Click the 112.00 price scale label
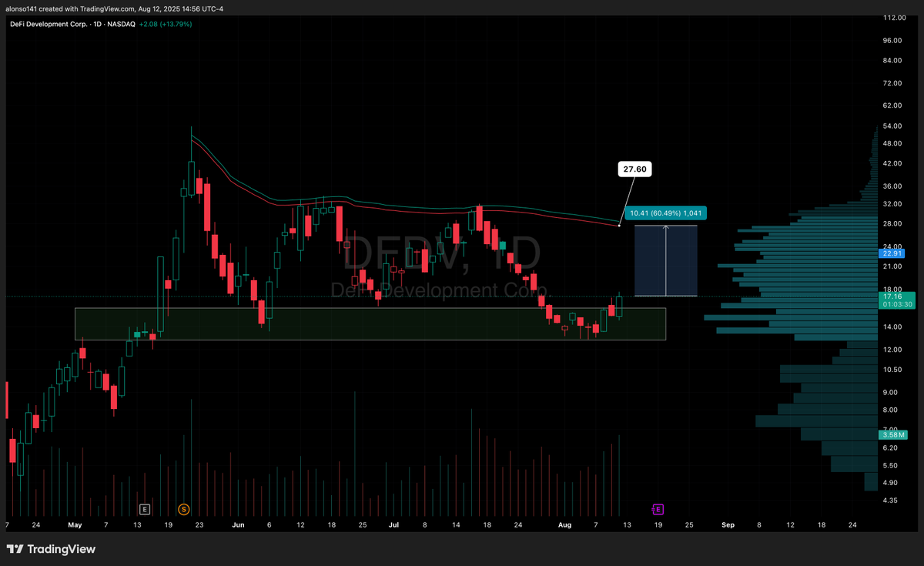This screenshot has height=566, width=924. click(x=894, y=17)
